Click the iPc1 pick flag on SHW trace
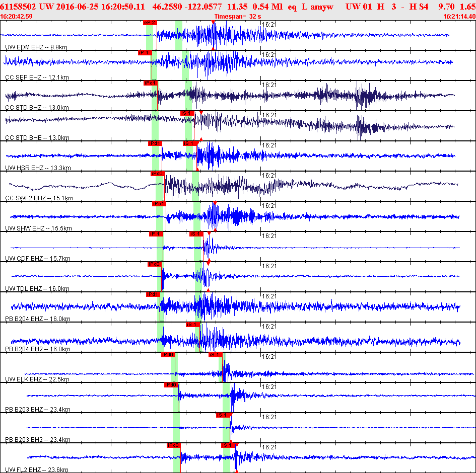The width and height of the screenshot is (476, 473). [159, 204]
